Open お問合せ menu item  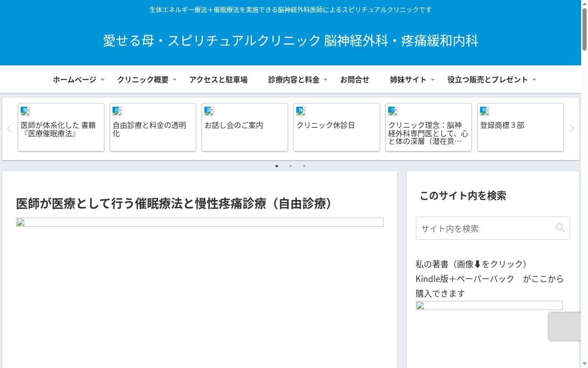tap(355, 80)
